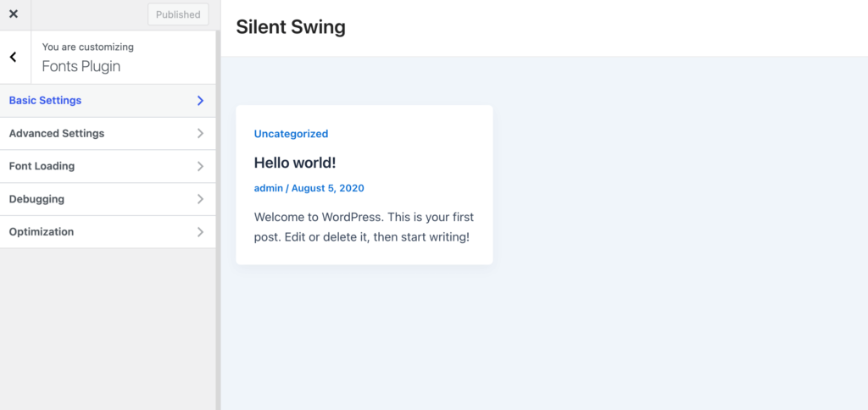Viewport: 868px width, 410px height.
Task: Click the admin author link
Action: (x=268, y=188)
